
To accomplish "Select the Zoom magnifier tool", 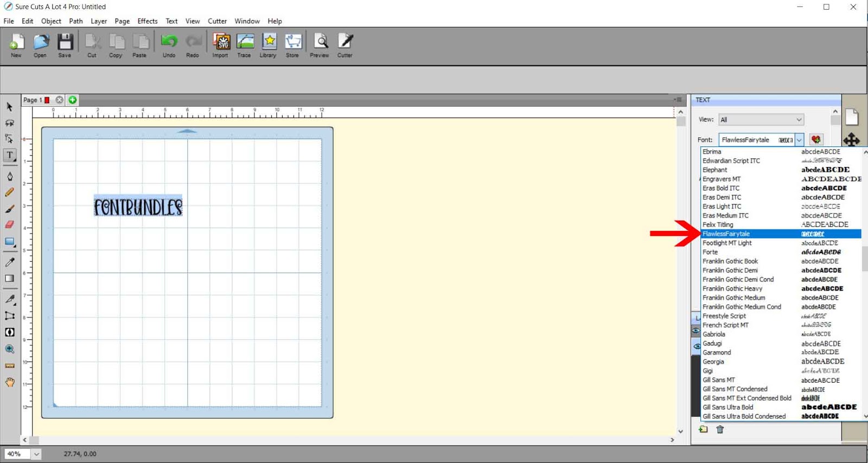I will click(x=10, y=349).
